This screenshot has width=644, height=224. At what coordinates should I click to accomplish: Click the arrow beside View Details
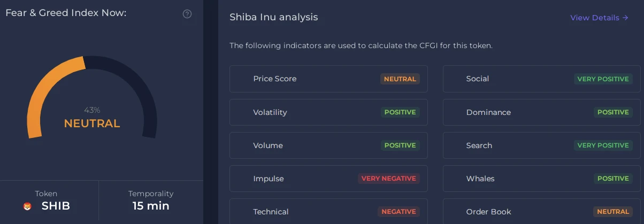[x=625, y=18]
